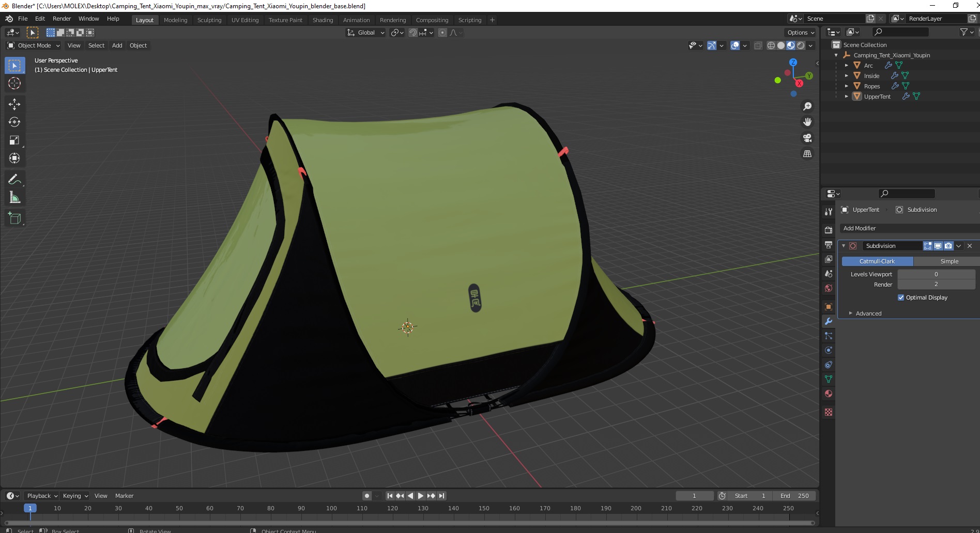Image resolution: width=980 pixels, height=533 pixels.
Task: Expand the Ropes object in outliner
Action: coord(847,86)
